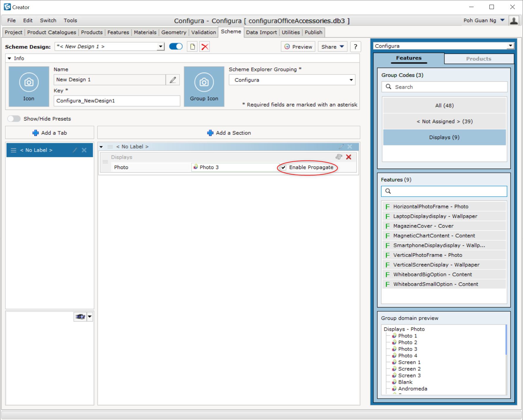
Task: Click the Displays row drag handle icon
Action: coord(105,162)
